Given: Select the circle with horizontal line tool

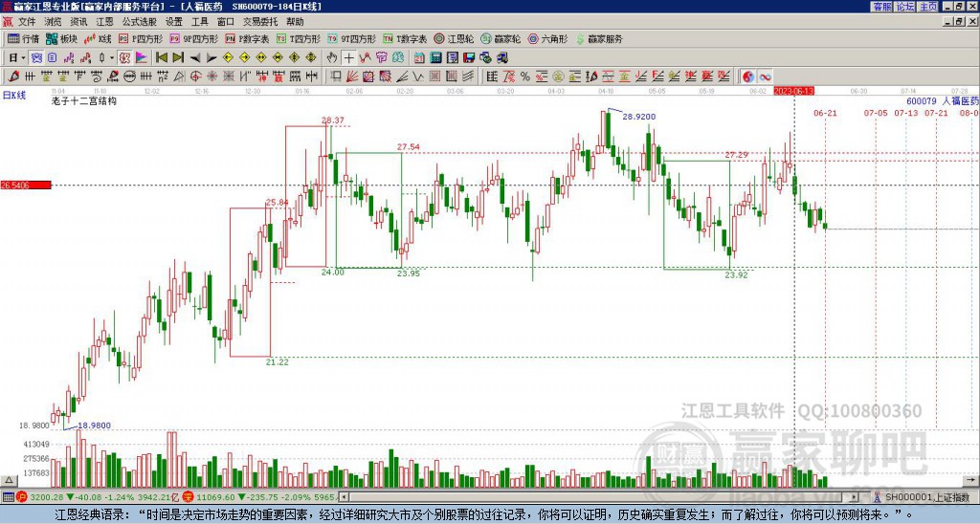Looking at the screenshot, I should pyautogui.click(x=129, y=76).
